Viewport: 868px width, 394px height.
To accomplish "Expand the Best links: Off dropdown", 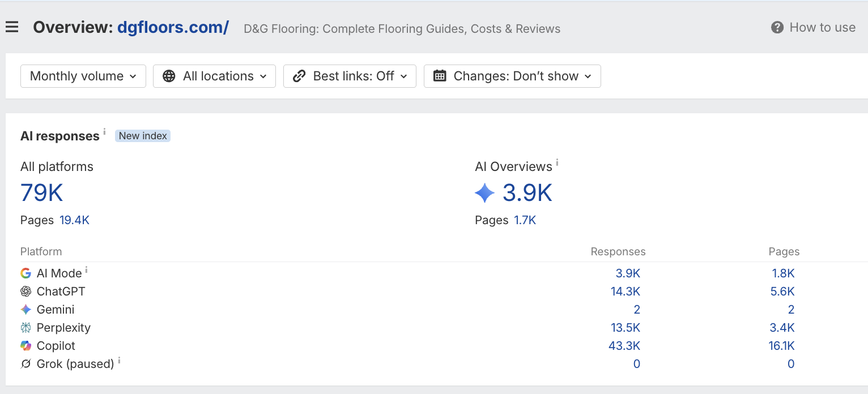I will 350,76.
